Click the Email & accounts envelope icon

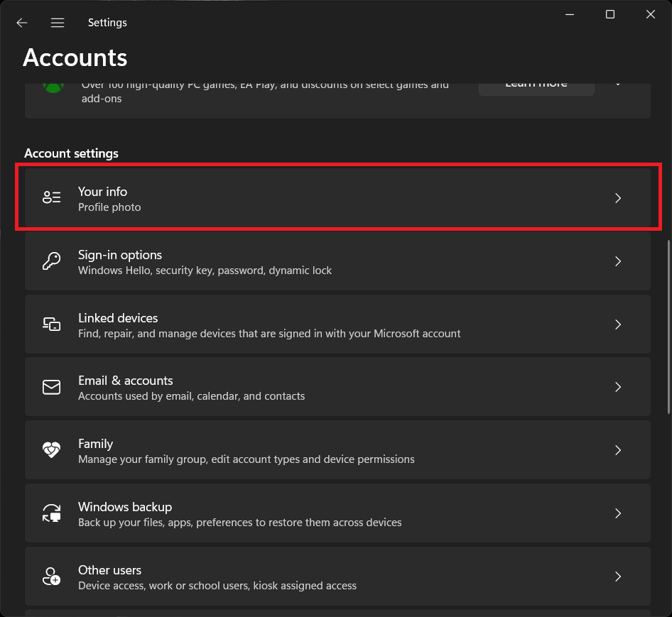click(x=51, y=388)
